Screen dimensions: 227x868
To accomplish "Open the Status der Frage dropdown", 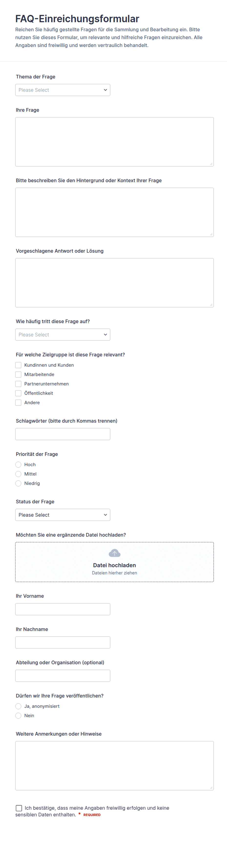I will coord(63,515).
